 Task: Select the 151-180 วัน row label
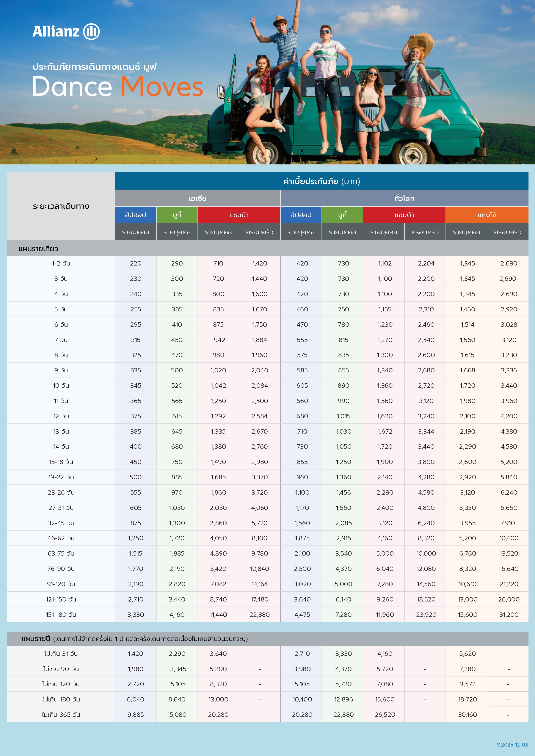tap(61, 615)
